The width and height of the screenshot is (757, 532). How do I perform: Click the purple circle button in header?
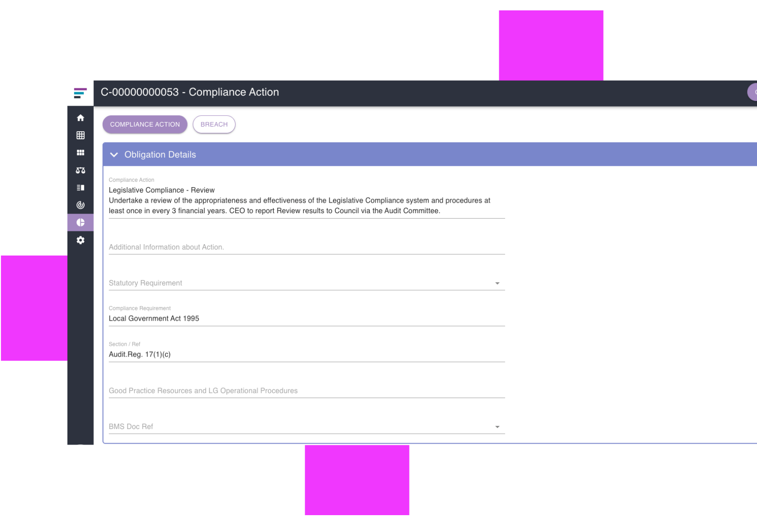tap(753, 92)
